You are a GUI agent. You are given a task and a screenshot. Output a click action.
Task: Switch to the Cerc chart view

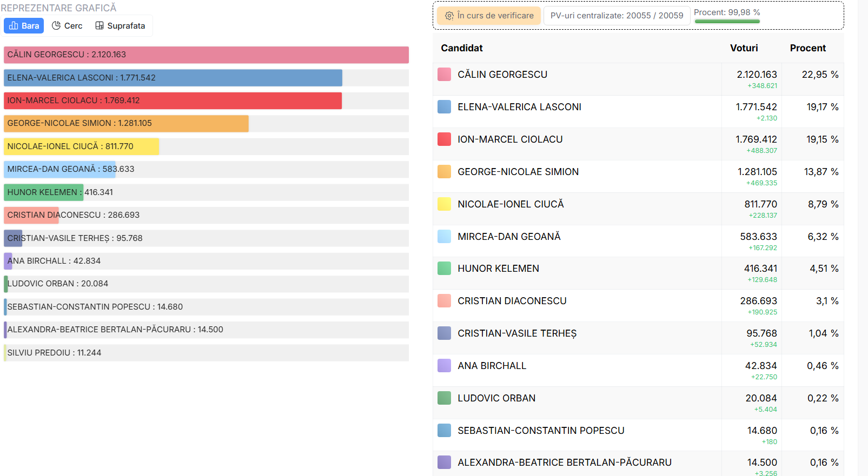[68, 26]
